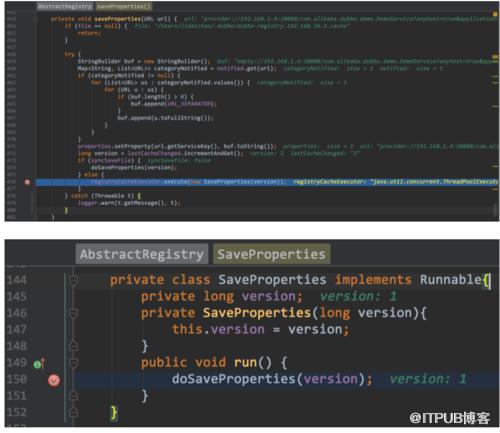500x433 pixels.
Task: Click the 'this.version = version;' statement
Action: (x=260, y=329)
